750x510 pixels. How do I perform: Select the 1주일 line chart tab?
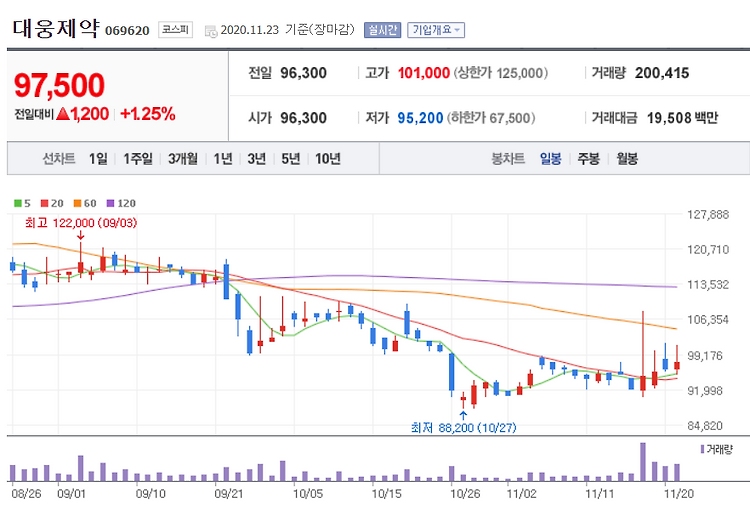click(138, 158)
